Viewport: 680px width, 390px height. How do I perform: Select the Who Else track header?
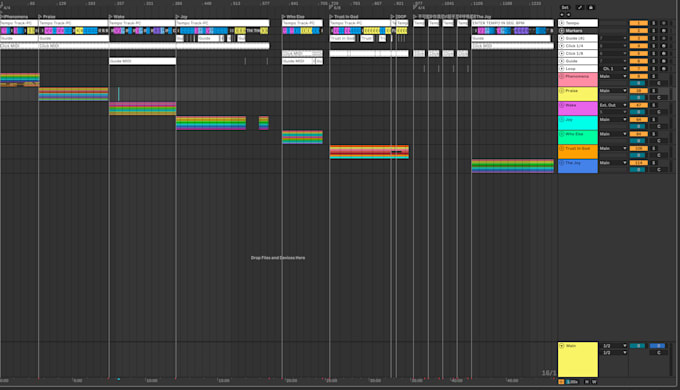tap(578, 137)
